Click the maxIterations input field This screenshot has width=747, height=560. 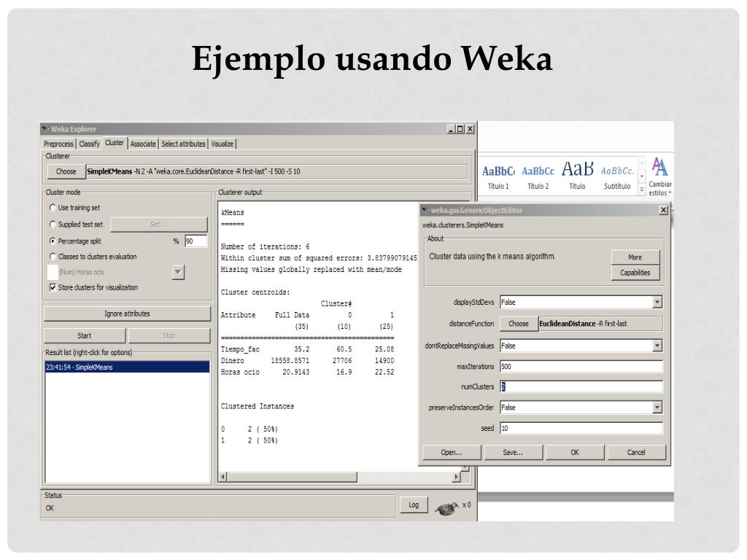581,367
